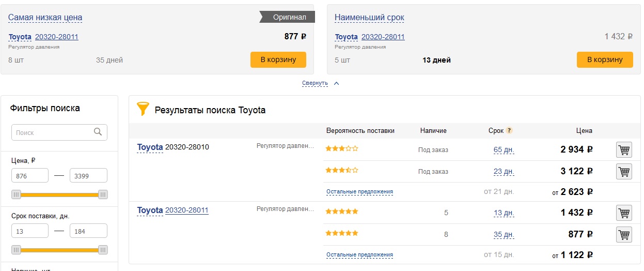The image size is (644, 271).
Task: Click cart icon for 3 122 ₽ offer
Action: pos(624,171)
